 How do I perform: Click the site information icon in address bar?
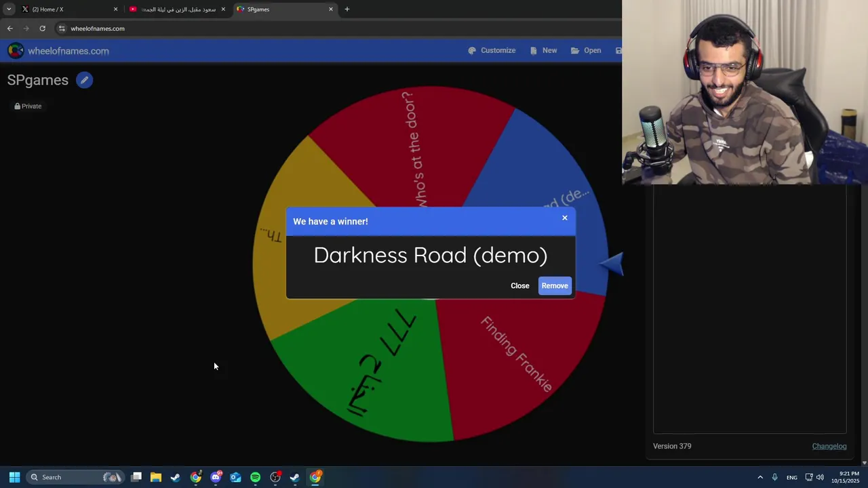[62, 28]
